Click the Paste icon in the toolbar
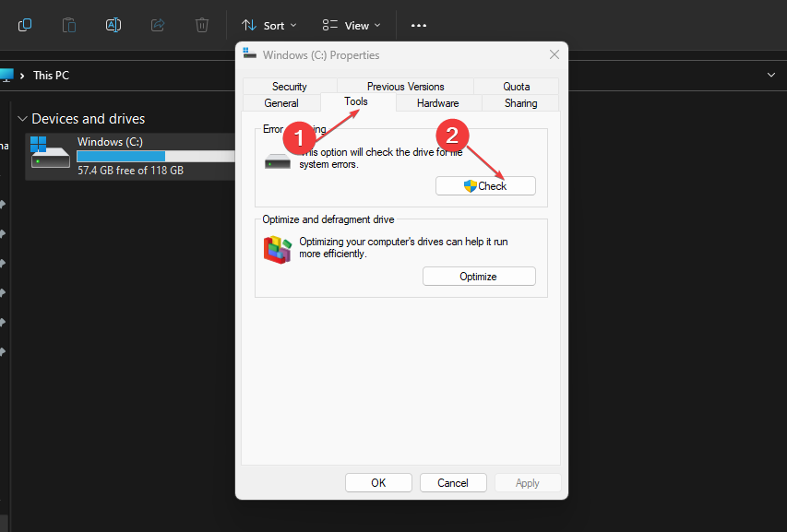 (x=69, y=25)
